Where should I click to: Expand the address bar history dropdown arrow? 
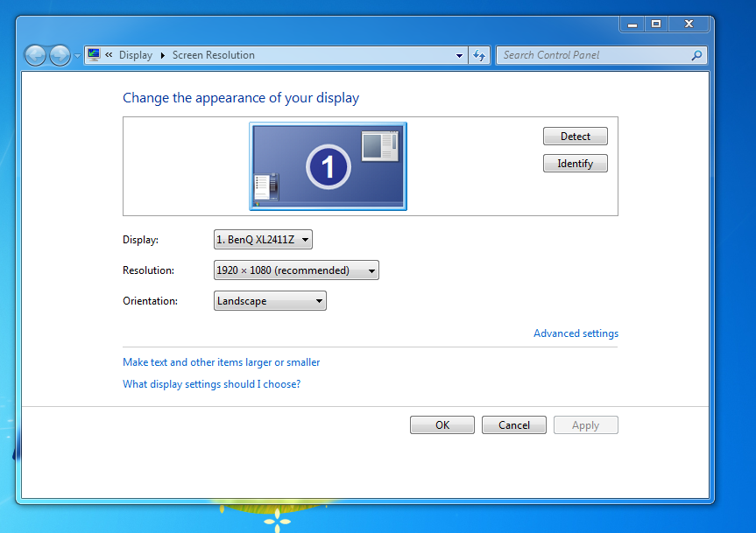(x=460, y=55)
